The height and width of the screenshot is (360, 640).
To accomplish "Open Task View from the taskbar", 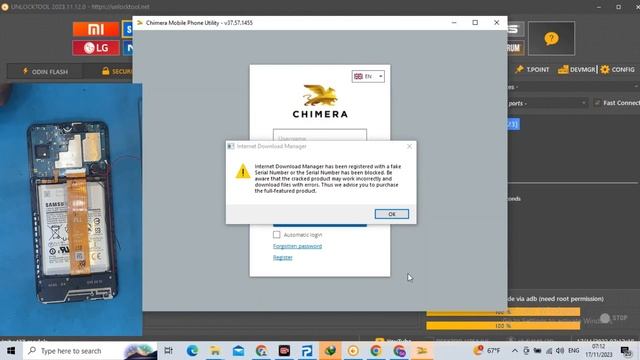I will [x=168, y=351].
